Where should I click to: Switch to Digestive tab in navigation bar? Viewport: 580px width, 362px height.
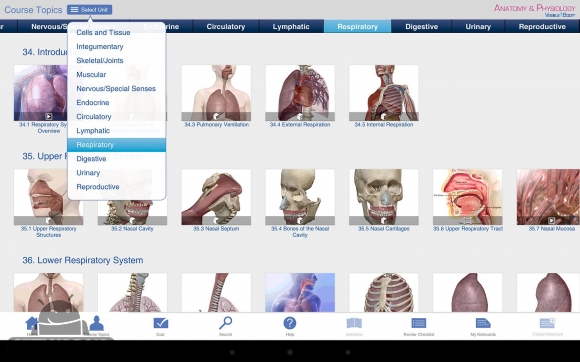(x=421, y=27)
